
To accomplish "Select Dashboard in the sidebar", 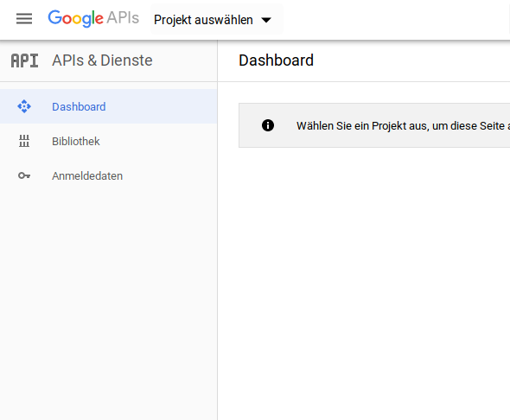I will [108, 106].
